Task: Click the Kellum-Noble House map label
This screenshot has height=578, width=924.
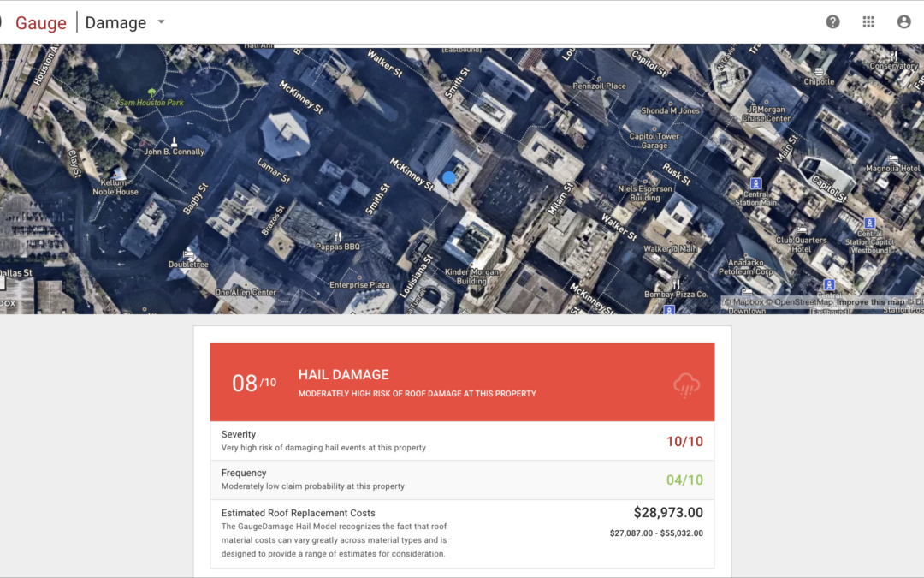Action: pyautogui.click(x=115, y=187)
